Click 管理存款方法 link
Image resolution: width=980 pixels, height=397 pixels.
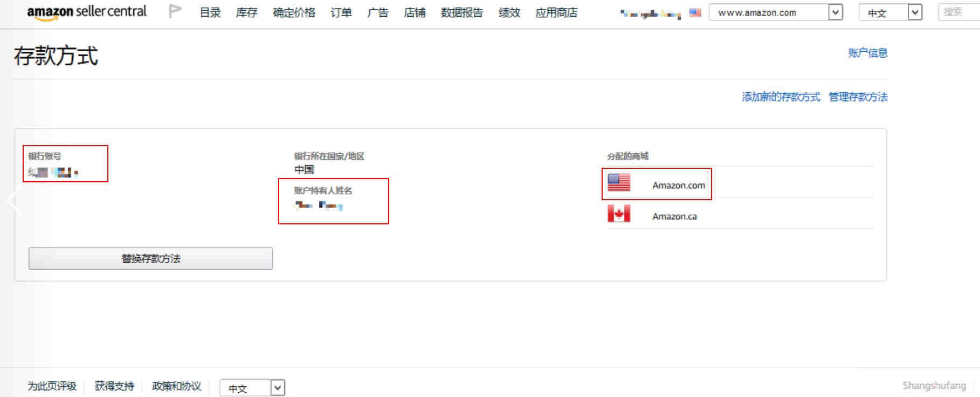click(858, 97)
